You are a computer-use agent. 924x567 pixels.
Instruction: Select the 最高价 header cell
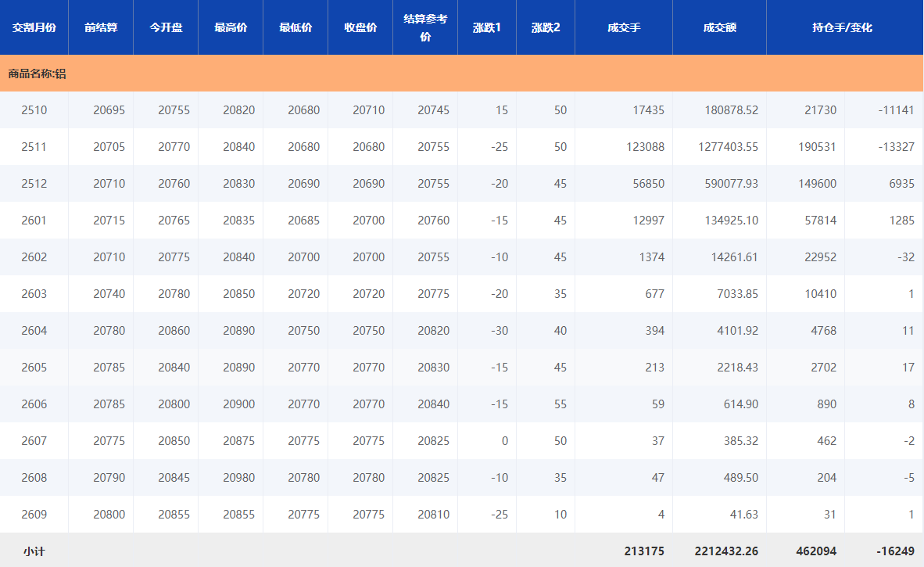coord(231,27)
